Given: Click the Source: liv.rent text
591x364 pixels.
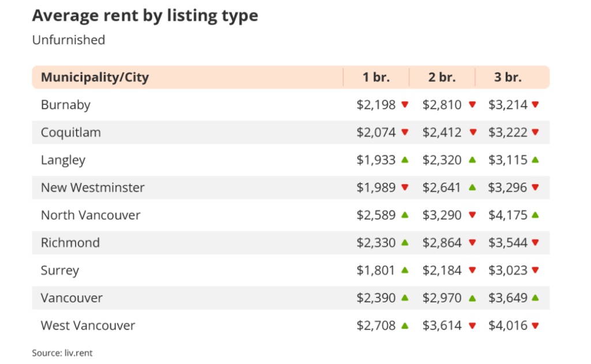Looking at the screenshot, I should [62, 352].
